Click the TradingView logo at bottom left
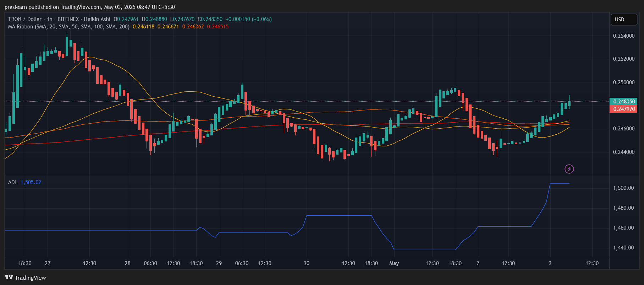The width and height of the screenshot is (644, 285). [26, 278]
